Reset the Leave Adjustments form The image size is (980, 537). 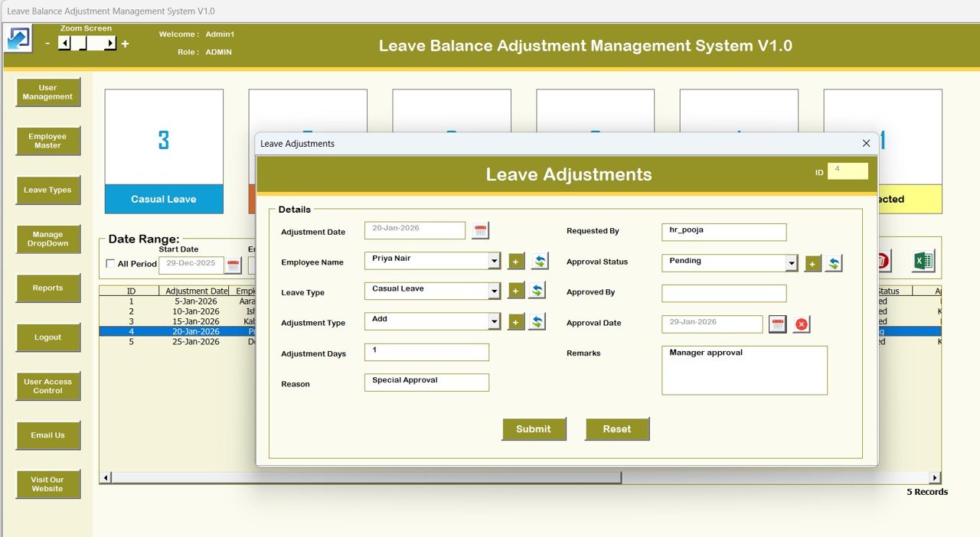[617, 429]
